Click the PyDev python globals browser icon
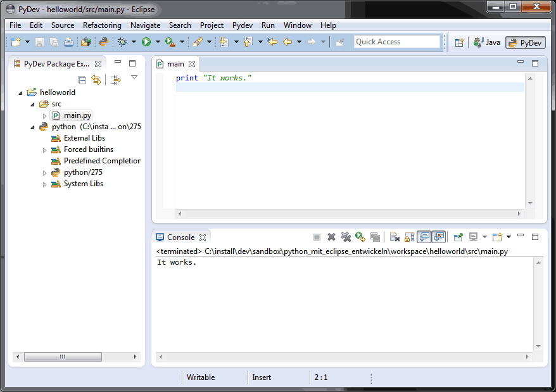The height and width of the screenshot is (392, 556). [x=104, y=42]
